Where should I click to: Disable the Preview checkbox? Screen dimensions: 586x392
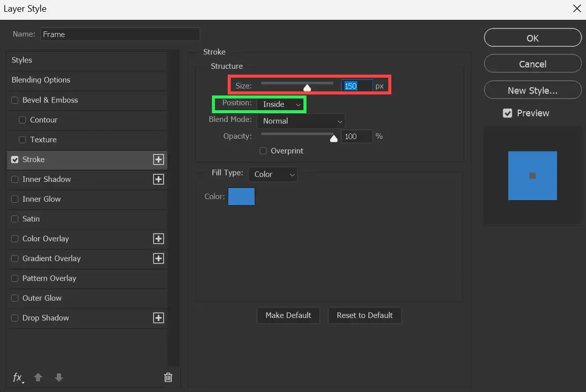coord(507,113)
